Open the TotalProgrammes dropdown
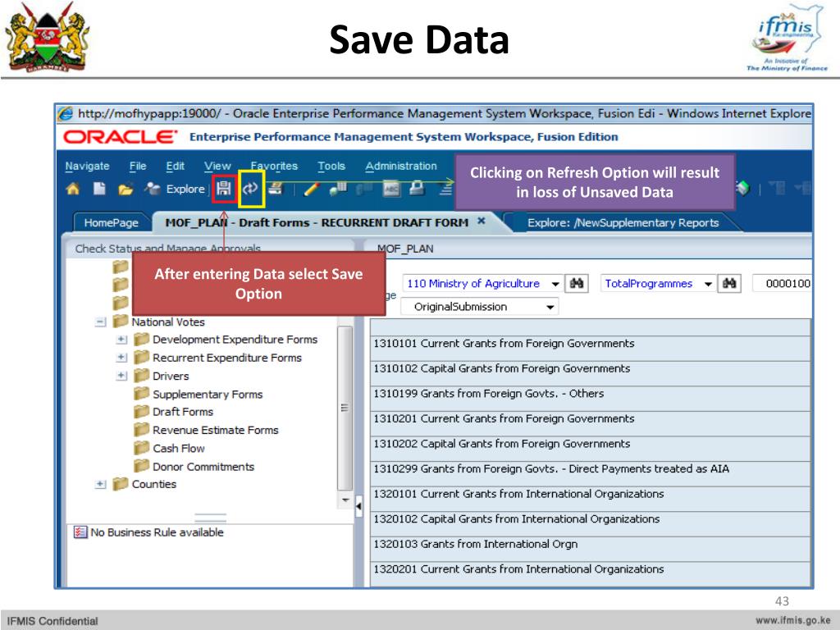Viewport: 840px width, 630px height. tap(708, 284)
